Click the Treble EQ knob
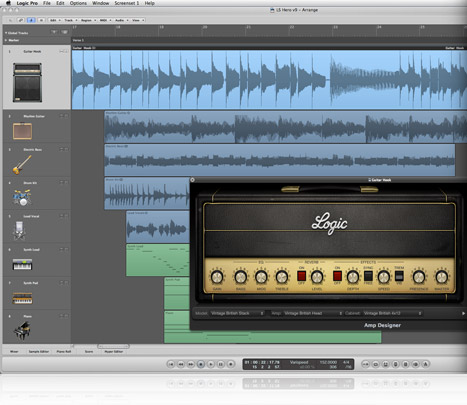467x405 pixels. pos(282,277)
